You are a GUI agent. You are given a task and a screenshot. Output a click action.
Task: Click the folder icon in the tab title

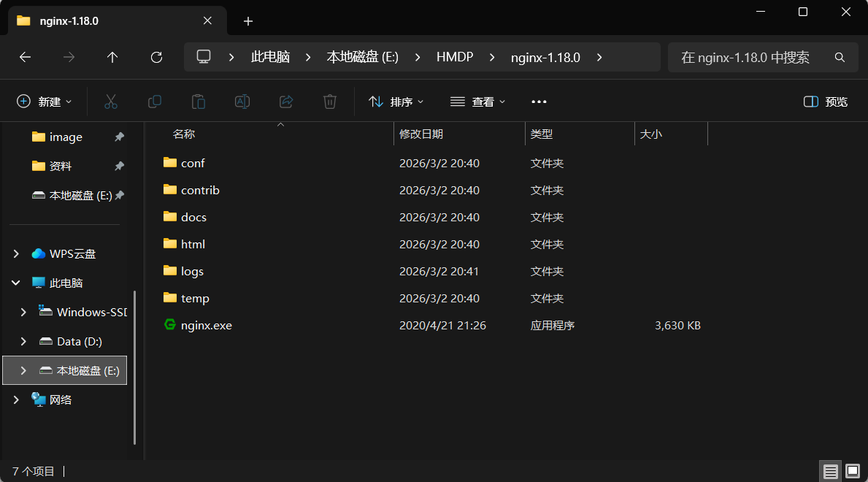click(23, 20)
